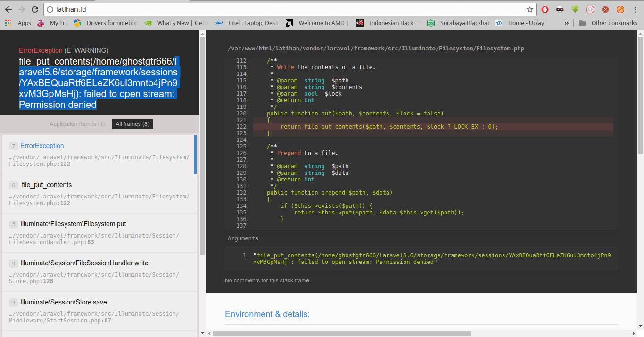Click 'No comments for this stack frame' text
644x337 pixels.
pos(268,280)
